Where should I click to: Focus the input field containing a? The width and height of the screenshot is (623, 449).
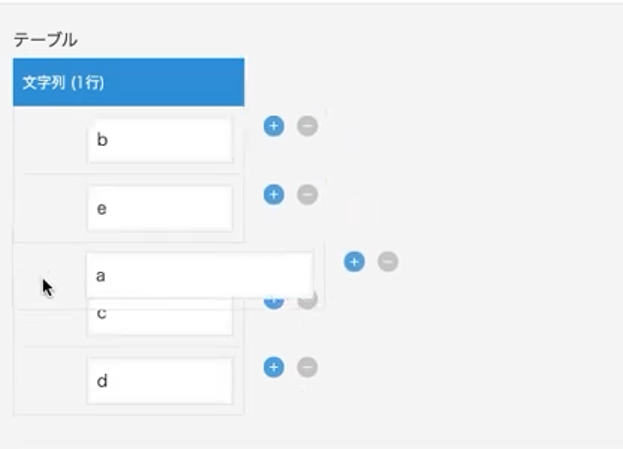199,275
